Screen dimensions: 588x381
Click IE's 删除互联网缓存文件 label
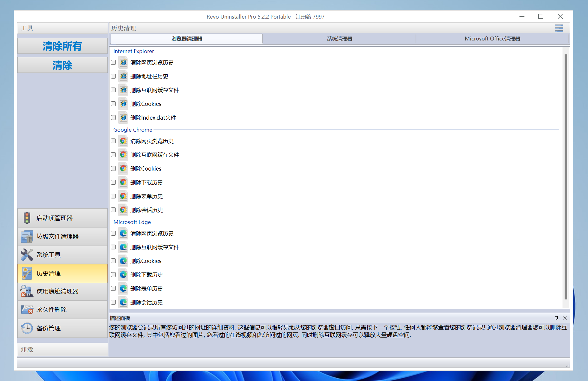click(x=155, y=90)
